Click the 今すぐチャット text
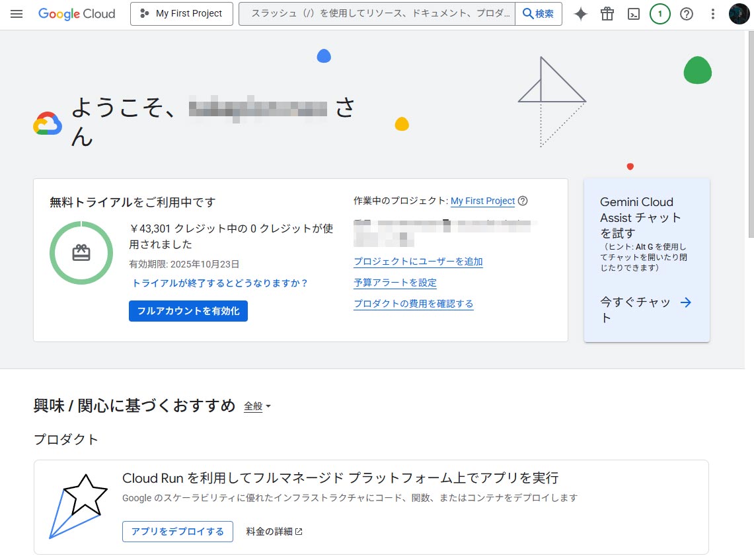The width and height of the screenshot is (754, 560). pyautogui.click(x=635, y=310)
